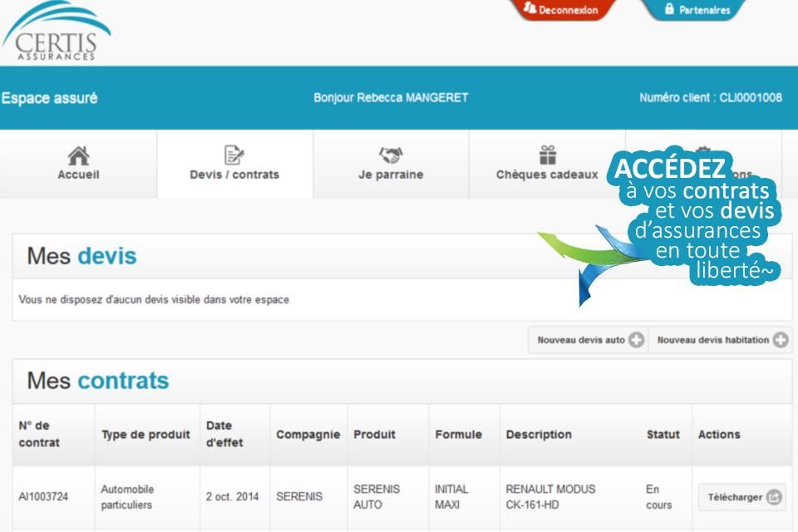Click the plus icon beside Nouveau devis auto
This screenshot has height=532, width=798.
pyautogui.click(x=636, y=339)
